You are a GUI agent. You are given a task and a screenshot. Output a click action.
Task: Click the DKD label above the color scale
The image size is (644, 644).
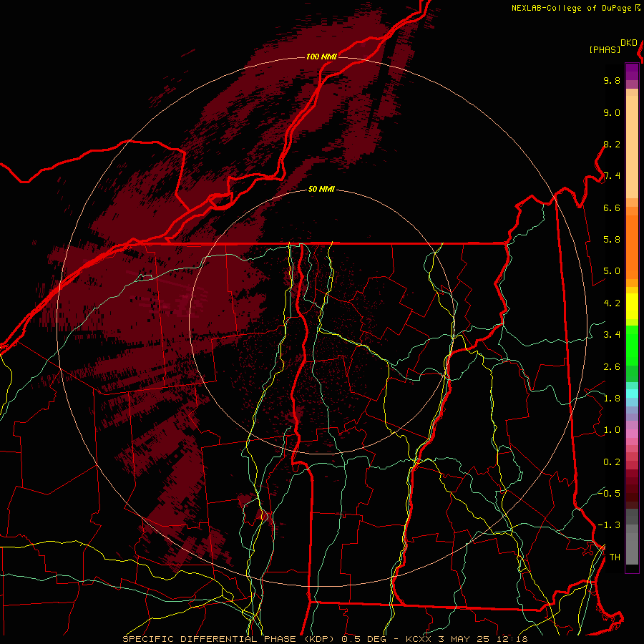[629, 43]
